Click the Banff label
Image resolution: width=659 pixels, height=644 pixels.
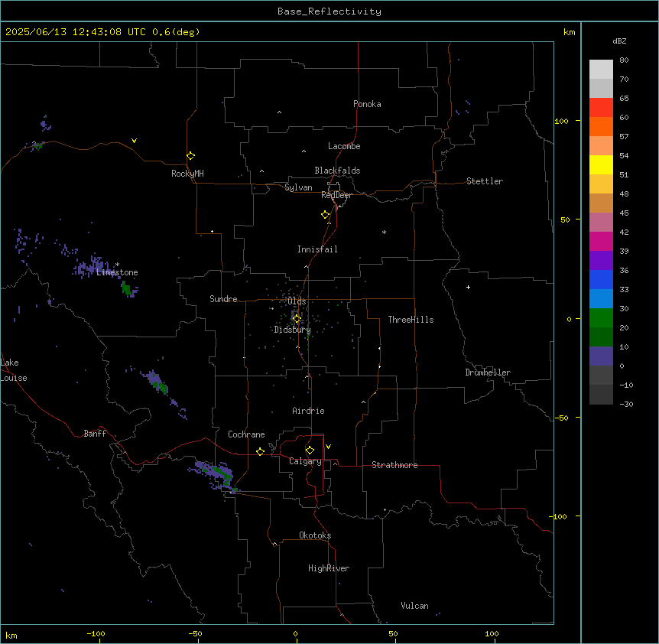(x=95, y=434)
